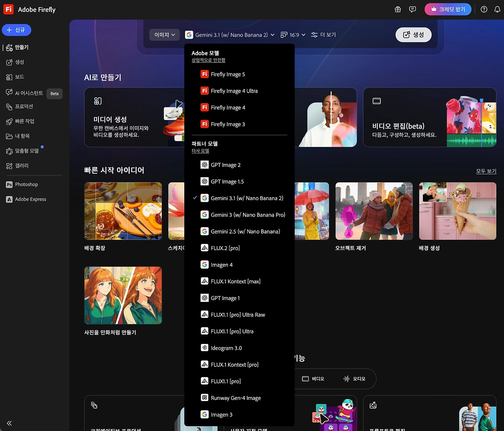Choose GPT Image 1.5 model
Image resolution: width=504 pixels, height=431 pixels.
point(239,182)
